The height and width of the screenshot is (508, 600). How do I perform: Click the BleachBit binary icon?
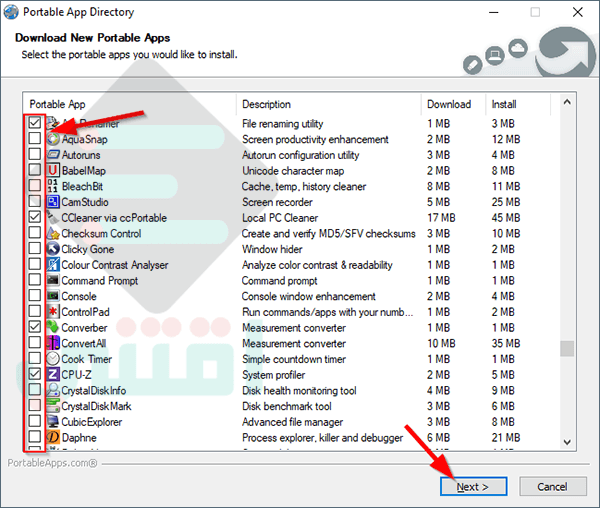(53, 186)
